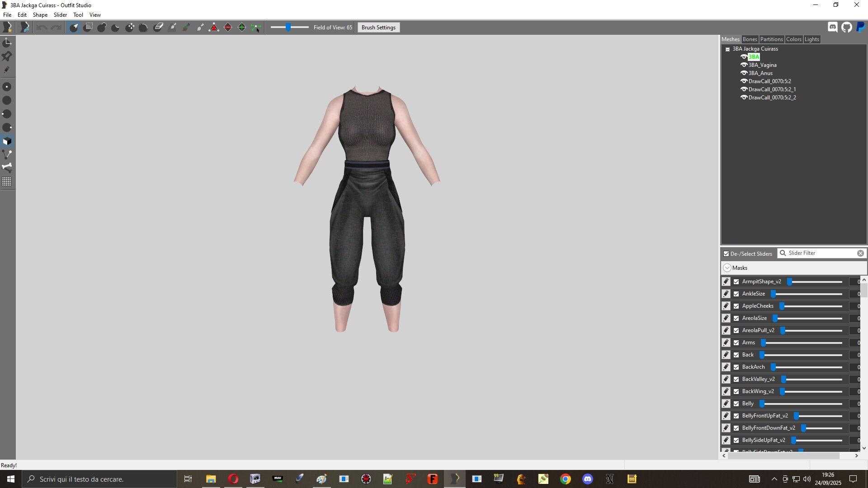
Task: Collapse the Masks section chevron
Action: (727, 268)
